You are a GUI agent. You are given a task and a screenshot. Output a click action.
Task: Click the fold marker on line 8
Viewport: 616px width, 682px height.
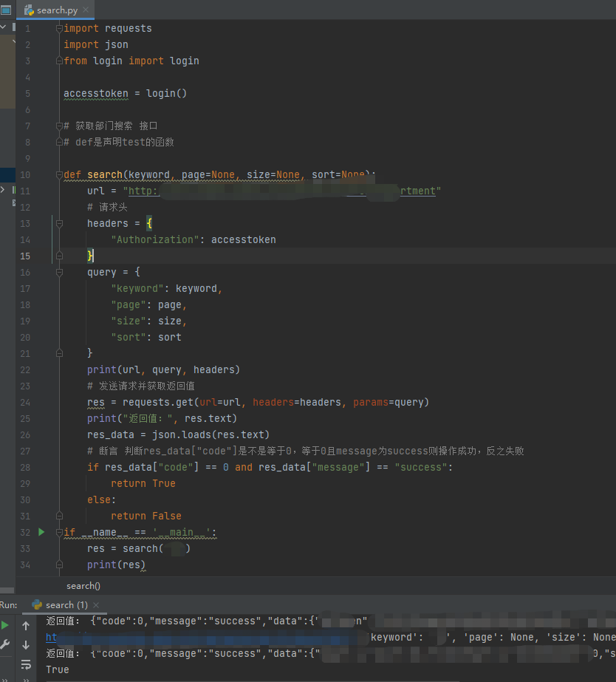coord(59,142)
